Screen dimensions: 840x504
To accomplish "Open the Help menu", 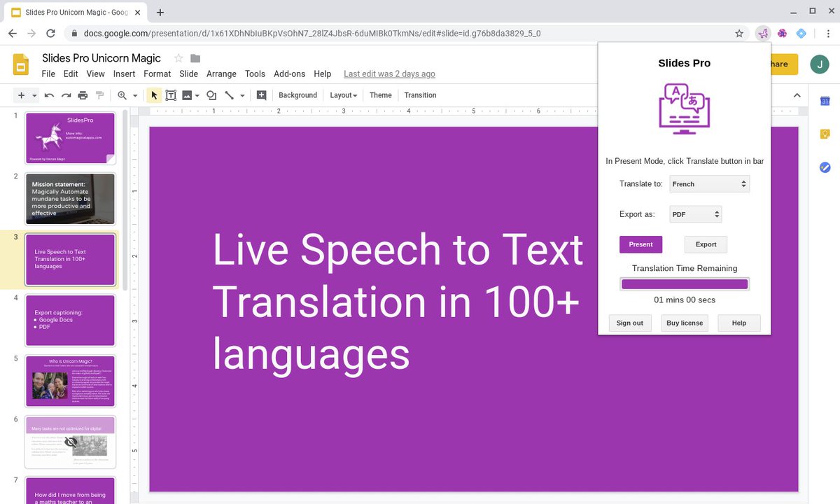I will tap(323, 74).
